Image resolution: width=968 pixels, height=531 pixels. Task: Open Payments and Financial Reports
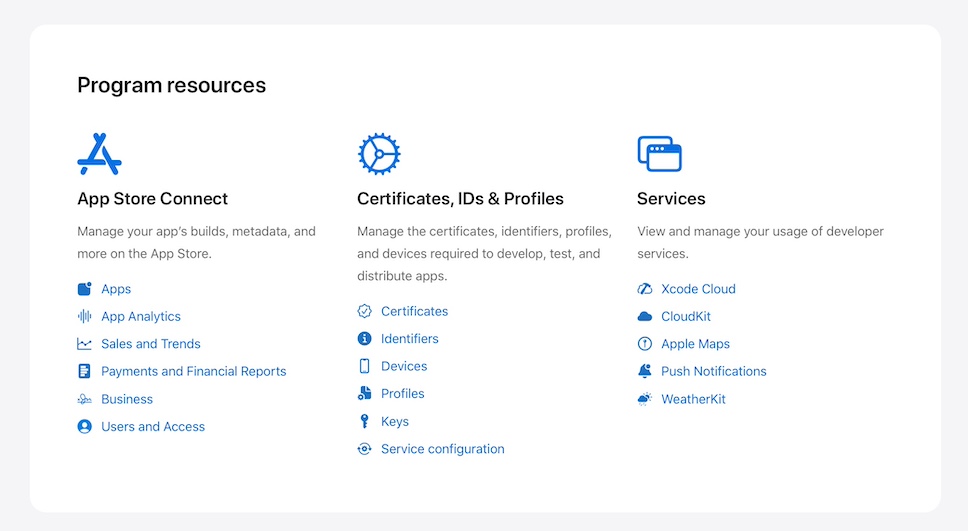tap(194, 371)
